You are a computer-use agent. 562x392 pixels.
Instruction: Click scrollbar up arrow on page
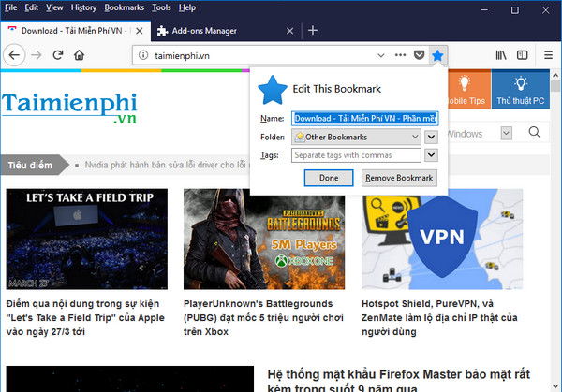coord(555,75)
